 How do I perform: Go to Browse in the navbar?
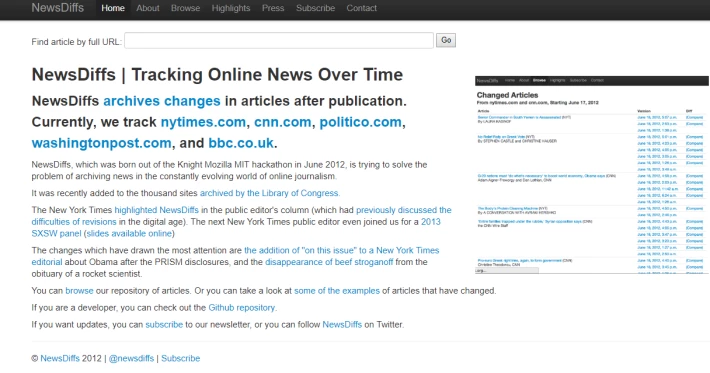tap(185, 8)
